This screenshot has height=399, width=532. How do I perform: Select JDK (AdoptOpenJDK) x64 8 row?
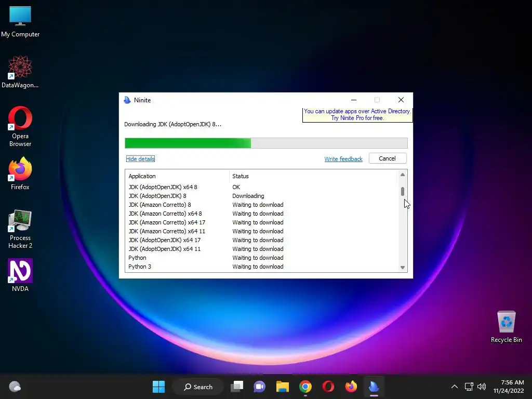pyautogui.click(x=261, y=187)
